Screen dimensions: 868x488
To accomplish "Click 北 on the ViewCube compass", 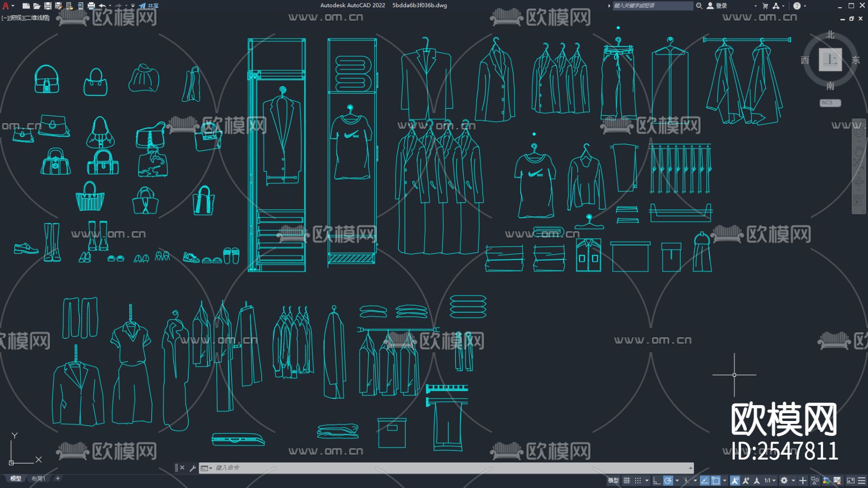I will tap(830, 35).
